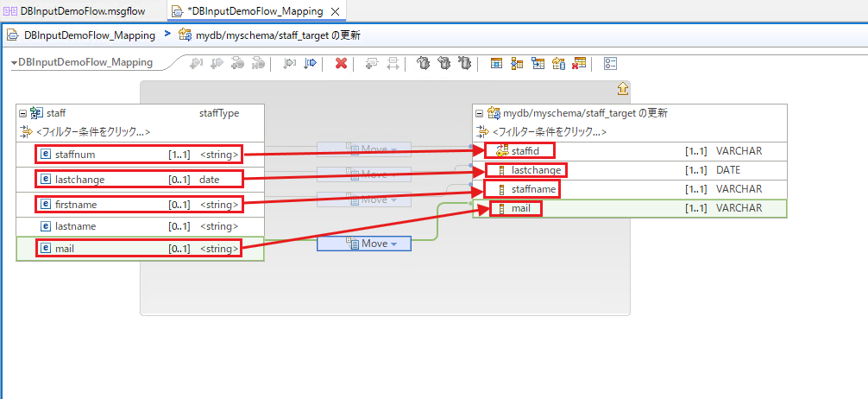Click the DATE type of target lastchange
This screenshot has height=399, width=868.
click(728, 170)
